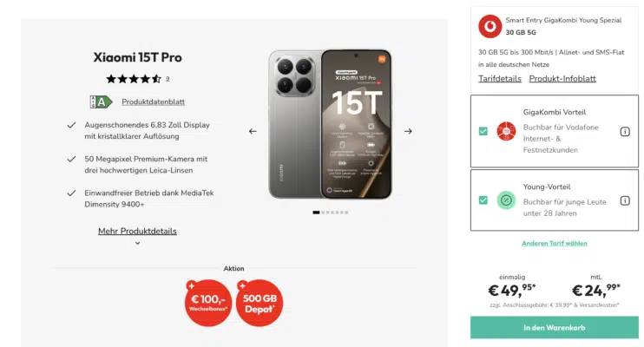Open the Tarifdetails link
644x347 pixels.
[x=499, y=79]
